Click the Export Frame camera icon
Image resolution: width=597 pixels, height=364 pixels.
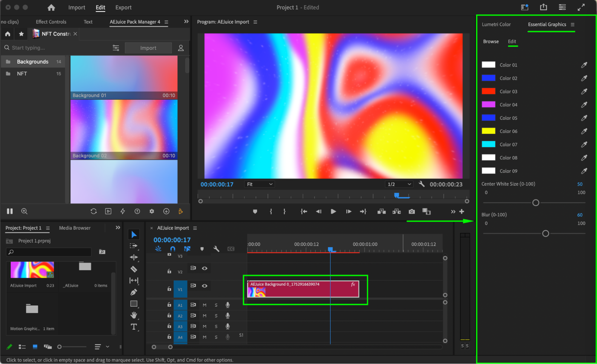coord(412,211)
